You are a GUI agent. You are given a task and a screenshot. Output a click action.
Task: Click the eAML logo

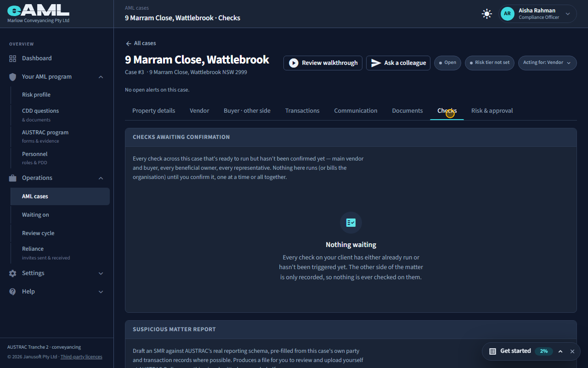pyautogui.click(x=38, y=10)
